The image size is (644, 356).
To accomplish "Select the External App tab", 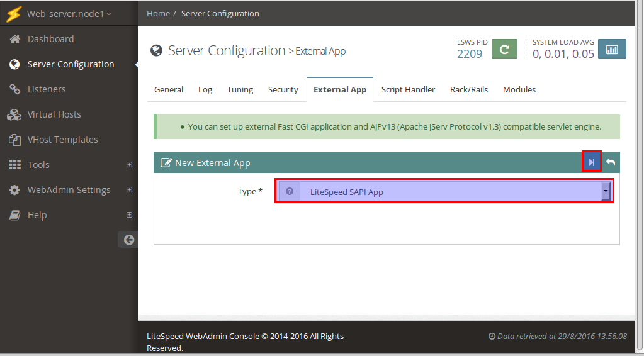I will coord(340,90).
